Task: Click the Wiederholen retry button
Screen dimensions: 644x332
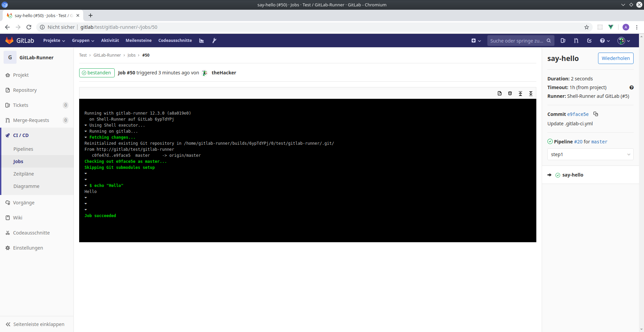Action: (x=615, y=58)
